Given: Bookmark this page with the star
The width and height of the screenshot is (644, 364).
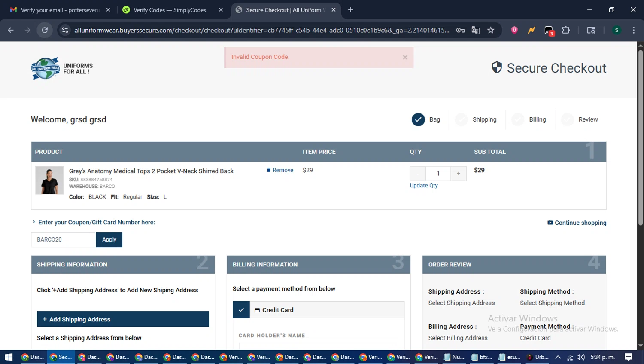Looking at the screenshot, I should (x=491, y=30).
